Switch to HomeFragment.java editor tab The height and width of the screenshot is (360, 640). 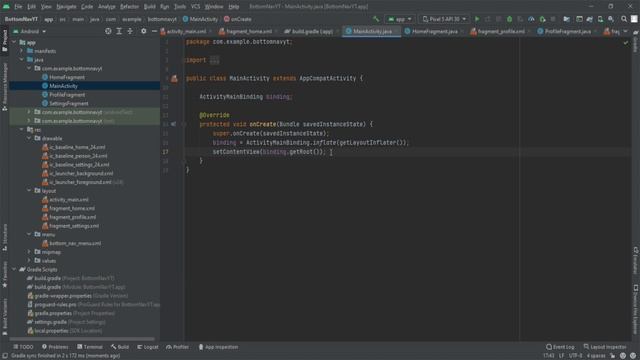pos(434,31)
